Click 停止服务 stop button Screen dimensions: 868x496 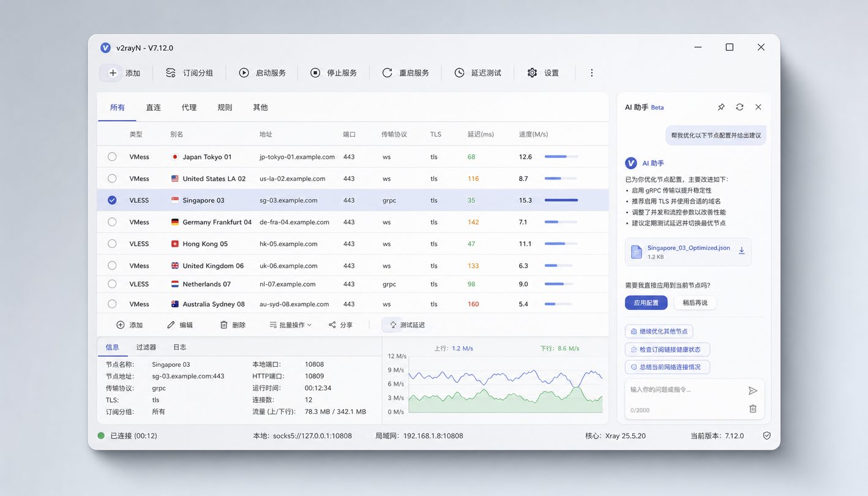(333, 73)
